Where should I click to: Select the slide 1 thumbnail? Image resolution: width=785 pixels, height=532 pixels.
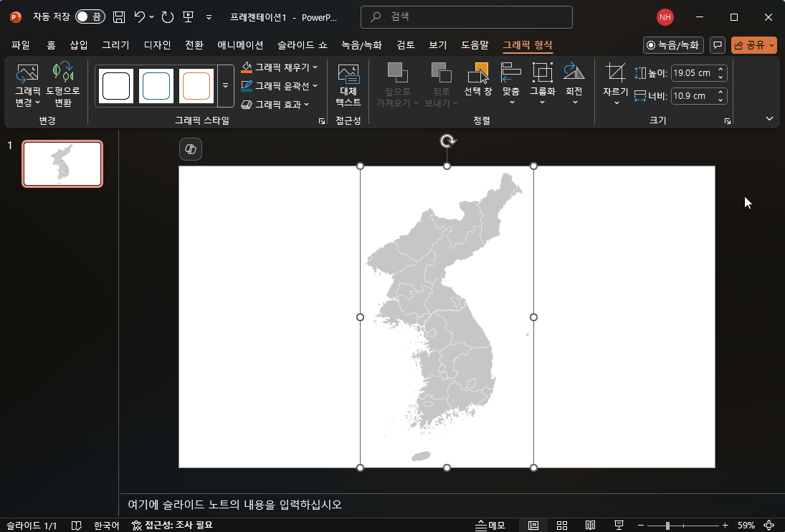[x=62, y=163]
